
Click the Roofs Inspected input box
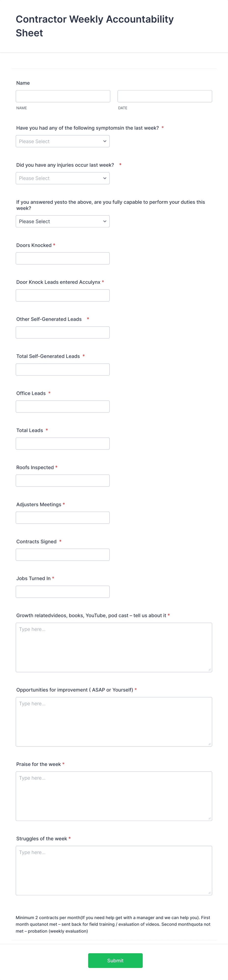tap(63, 480)
